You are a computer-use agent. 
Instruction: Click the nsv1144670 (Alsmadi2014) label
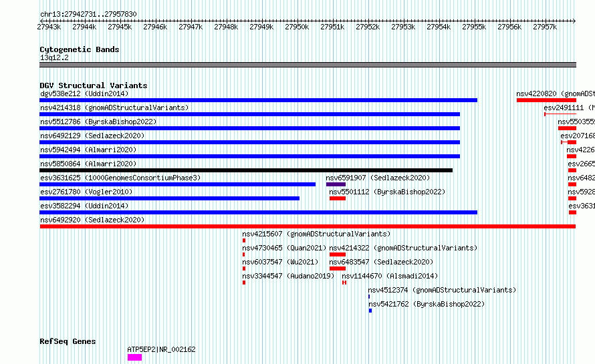coord(390,276)
